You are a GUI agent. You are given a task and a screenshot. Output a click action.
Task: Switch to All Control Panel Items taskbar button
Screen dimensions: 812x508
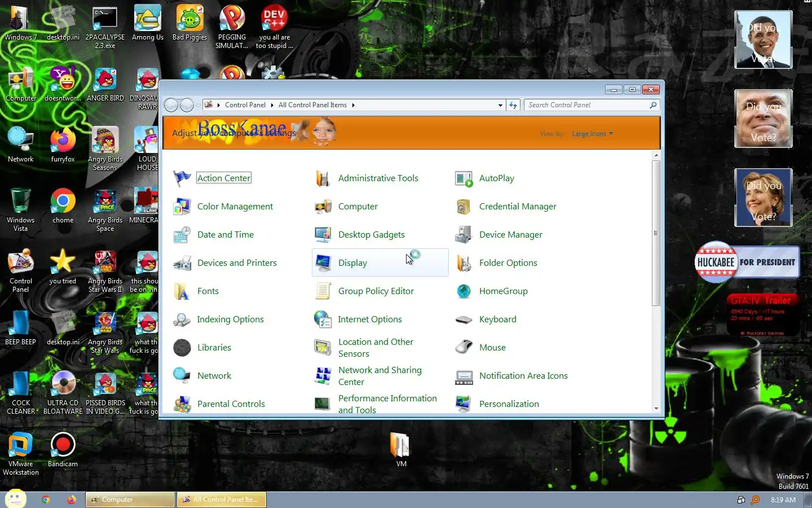point(222,500)
